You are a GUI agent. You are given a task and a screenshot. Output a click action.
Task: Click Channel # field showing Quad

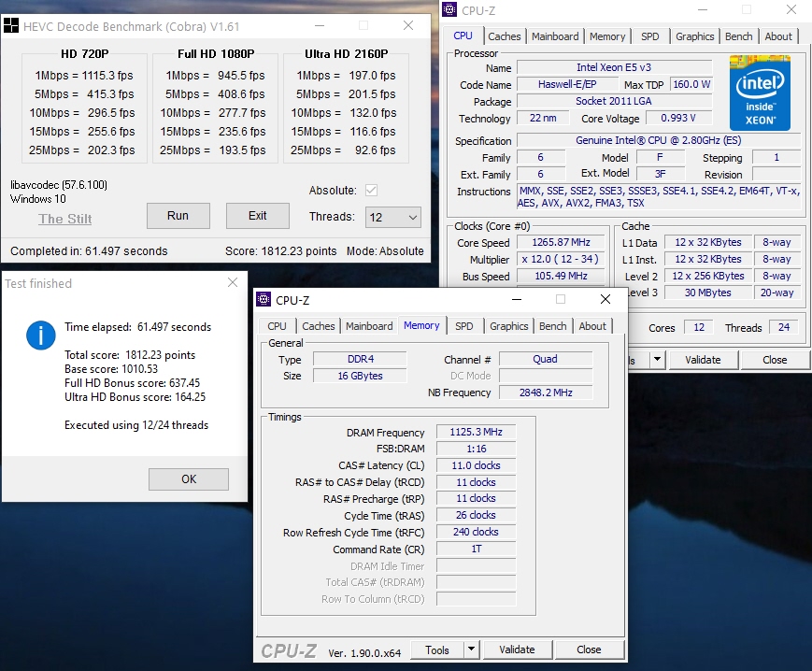coord(546,359)
